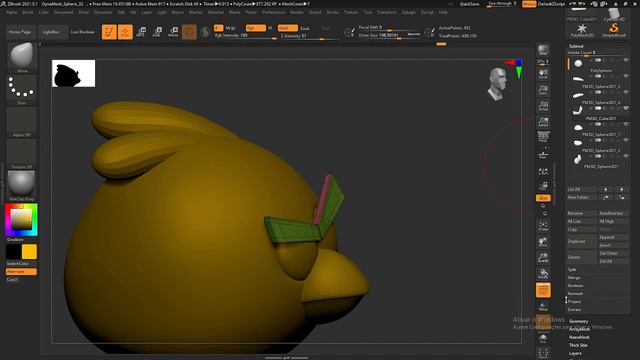The width and height of the screenshot is (640, 360).
Task: Select the PolyMesh3D star tool
Action: coord(582,30)
